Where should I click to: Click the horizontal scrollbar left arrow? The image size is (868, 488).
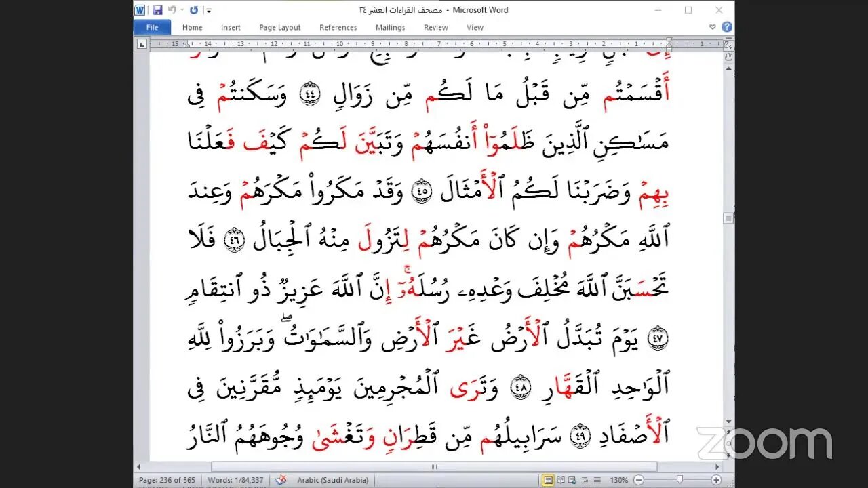pos(140,466)
